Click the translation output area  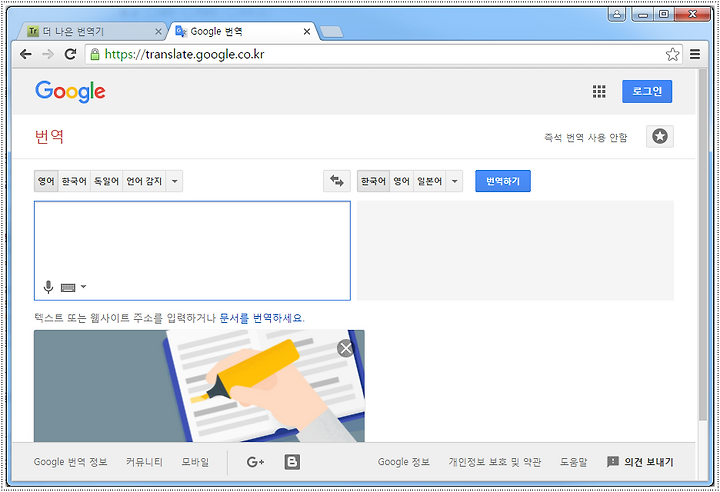coord(515,251)
